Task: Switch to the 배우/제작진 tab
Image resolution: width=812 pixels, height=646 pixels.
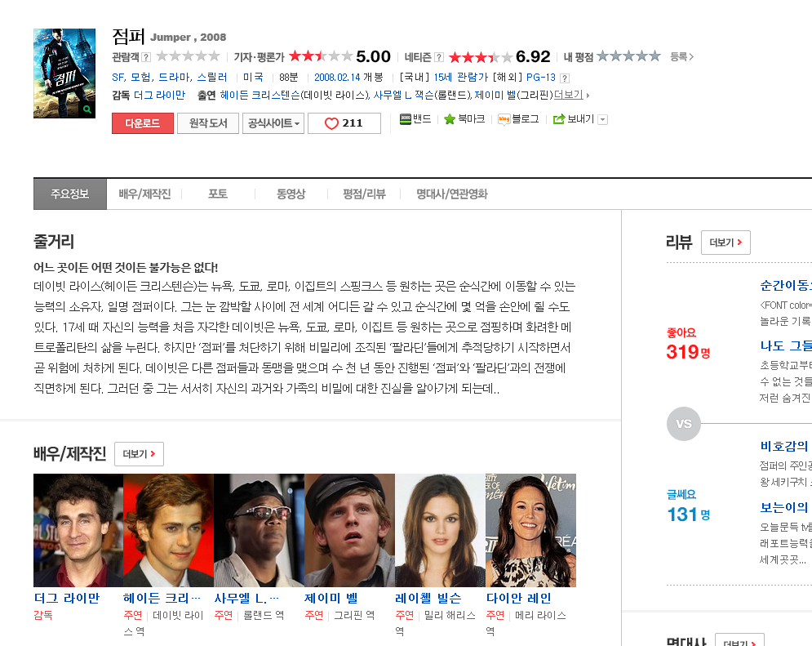Action: (144, 194)
